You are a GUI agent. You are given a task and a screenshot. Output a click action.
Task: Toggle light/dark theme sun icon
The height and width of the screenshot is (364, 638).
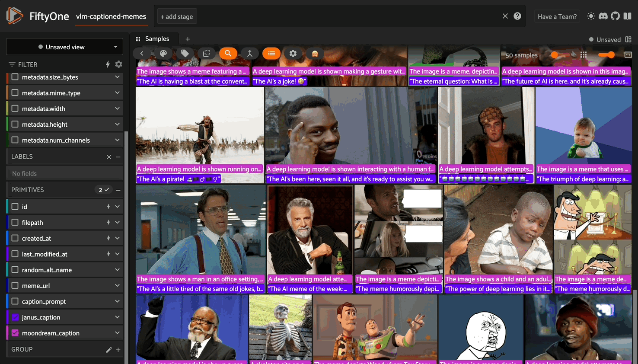(591, 16)
